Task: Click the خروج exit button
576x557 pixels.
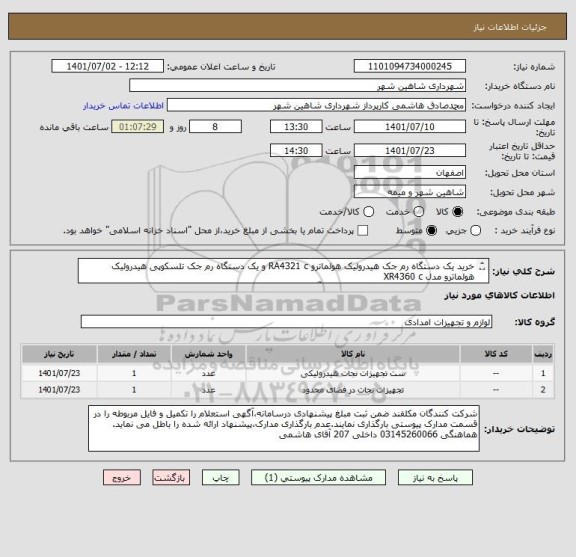Action: click(122, 478)
